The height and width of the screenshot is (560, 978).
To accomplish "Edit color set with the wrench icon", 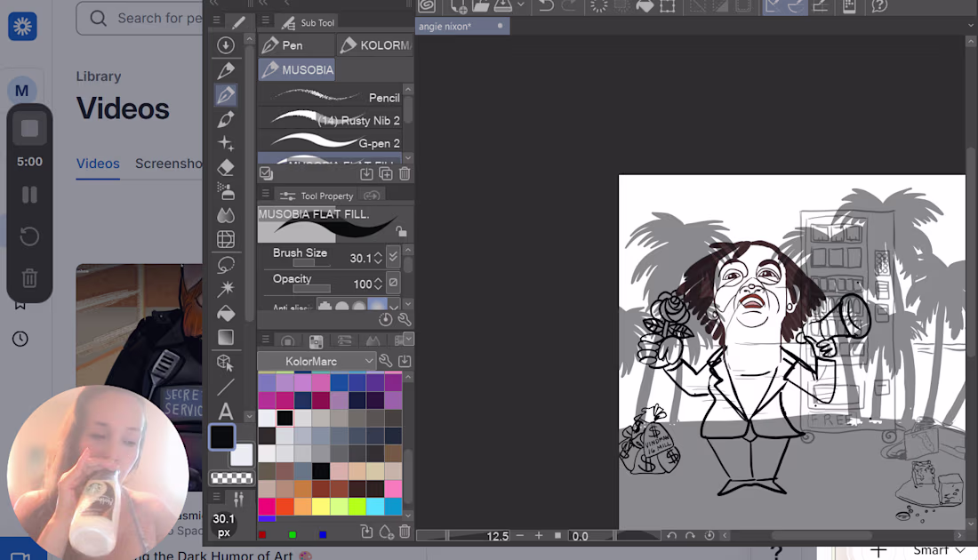I will (x=385, y=361).
